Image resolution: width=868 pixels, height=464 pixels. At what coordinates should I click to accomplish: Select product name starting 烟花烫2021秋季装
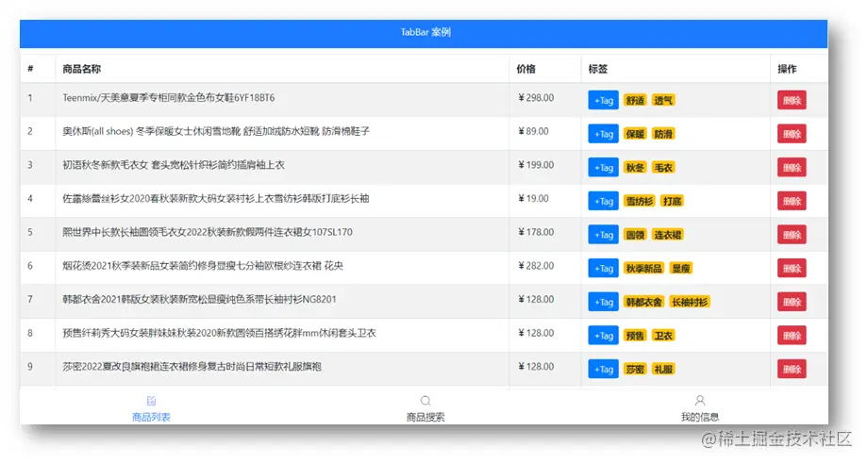[x=203, y=266]
